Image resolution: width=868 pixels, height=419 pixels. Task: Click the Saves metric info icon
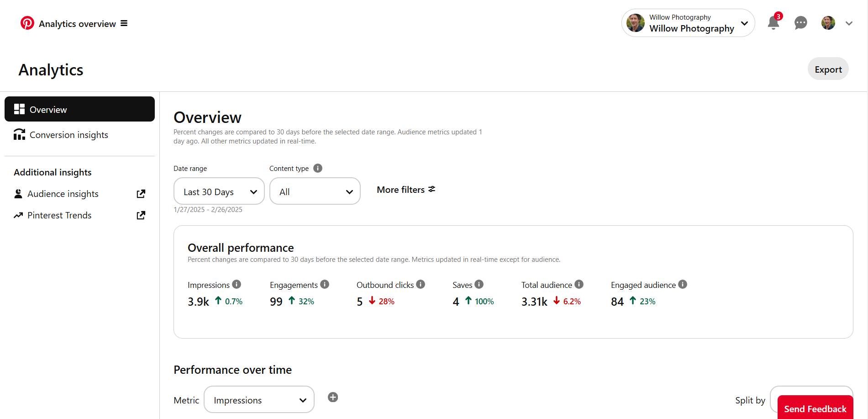[479, 284]
